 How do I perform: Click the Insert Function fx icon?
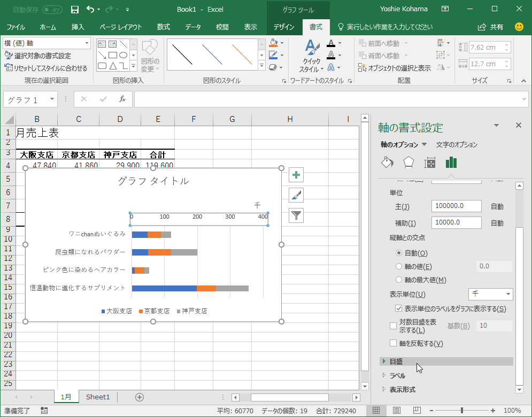[x=122, y=99]
